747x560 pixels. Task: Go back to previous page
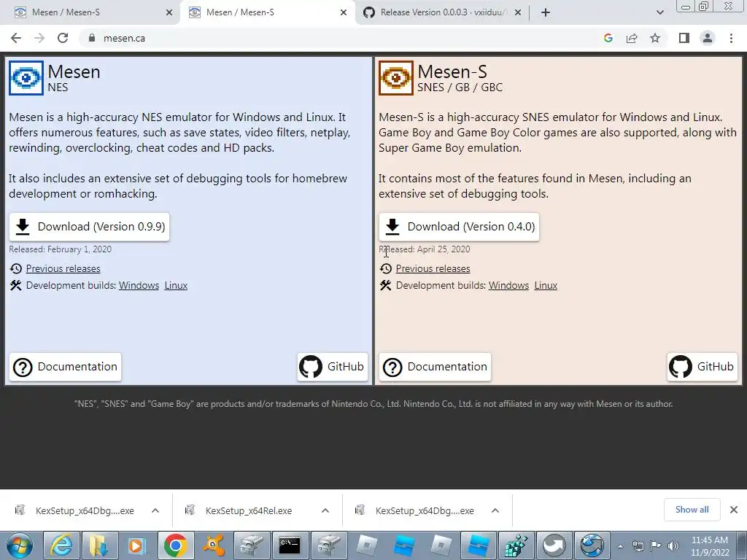pyautogui.click(x=16, y=38)
